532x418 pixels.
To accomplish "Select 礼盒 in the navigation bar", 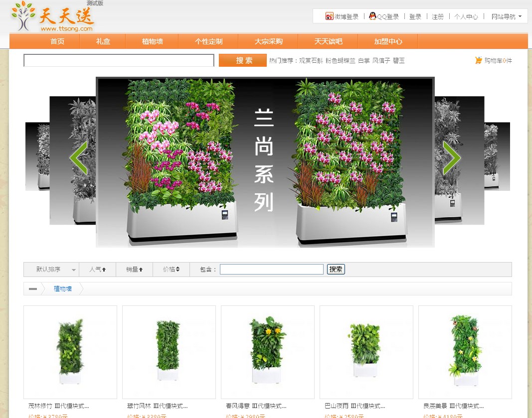I will coord(103,41).
